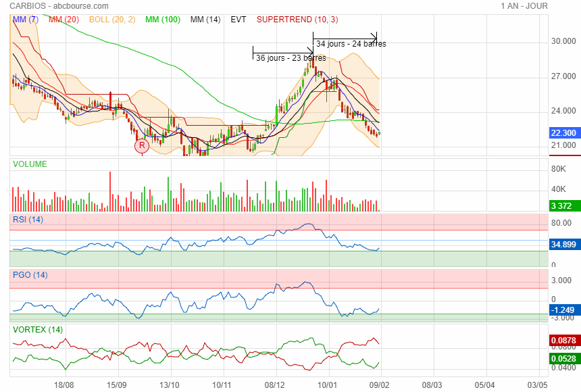
Task: Click the 18/08 date on the time axis
Action: pyautogui.click(x=64, y=385)
